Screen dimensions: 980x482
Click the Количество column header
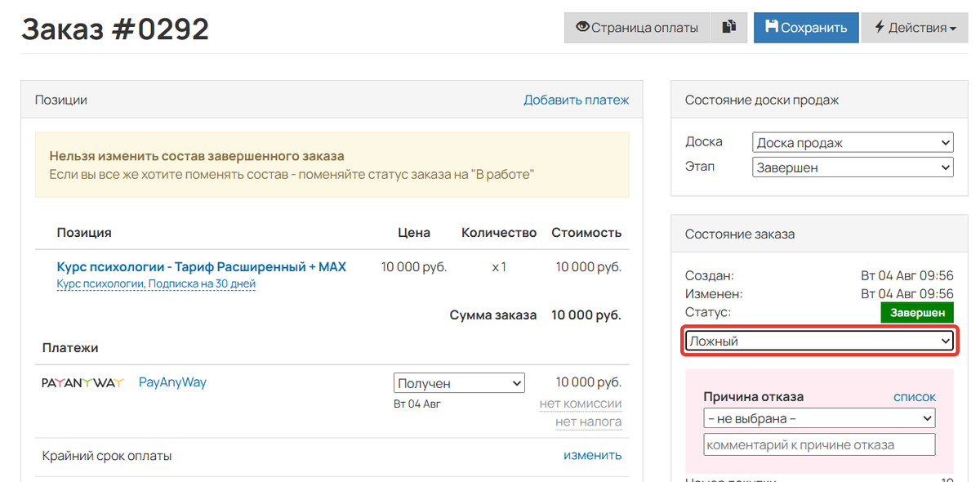pyautogui.click(x=499, y=233)
